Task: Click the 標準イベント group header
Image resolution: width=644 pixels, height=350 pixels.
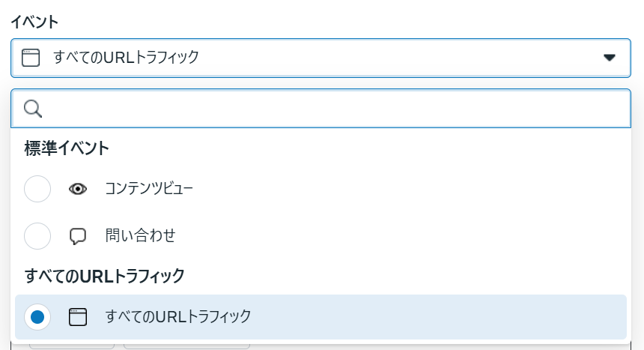Action: click(x=67, y=148)
